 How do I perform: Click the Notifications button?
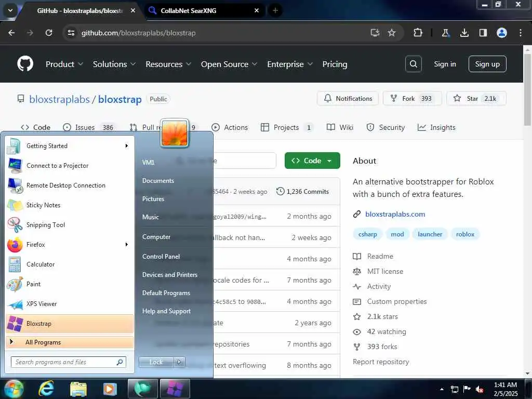point(348,98)
